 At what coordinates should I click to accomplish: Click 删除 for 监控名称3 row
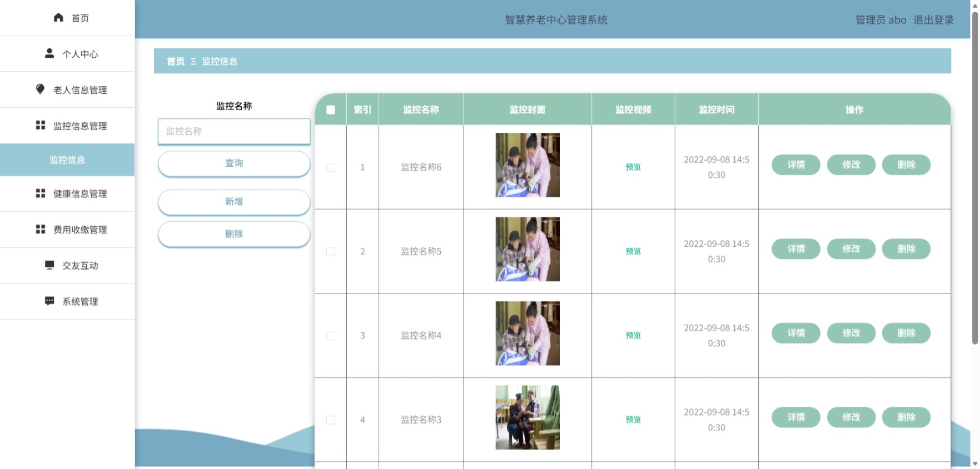pyautogui.click(x=906, y=417)
